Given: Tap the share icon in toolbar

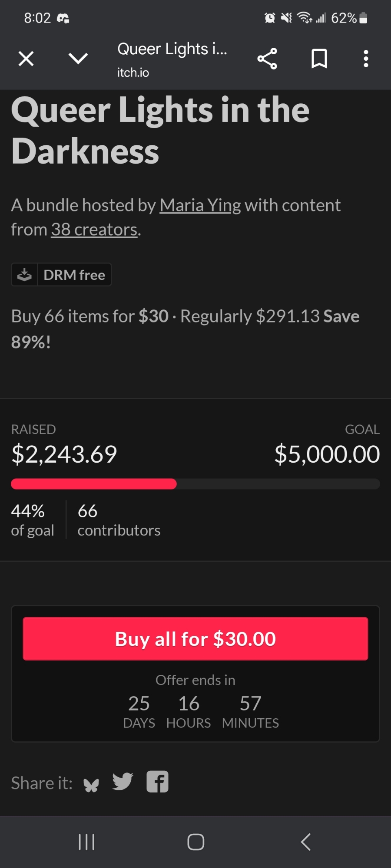Looking at the screenshot, I should coord(267,59).
